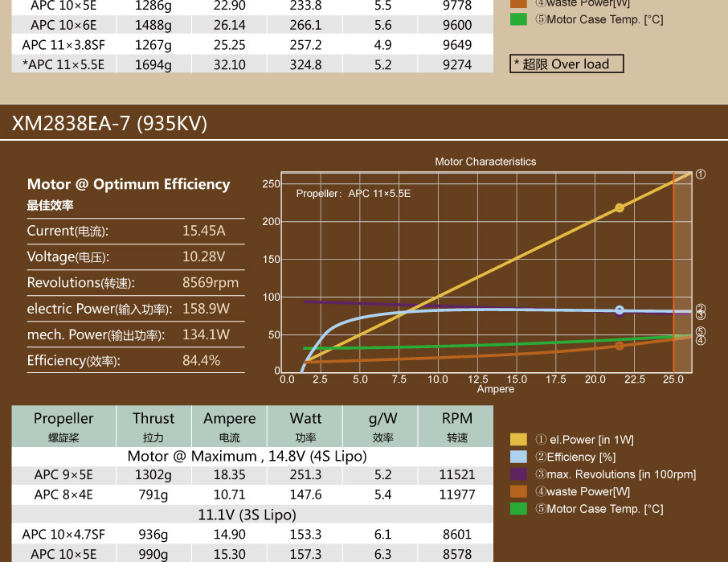Viewport: 728px width, 562px height.
Task: Click the Over load notice box
Action: pos(566,64)
